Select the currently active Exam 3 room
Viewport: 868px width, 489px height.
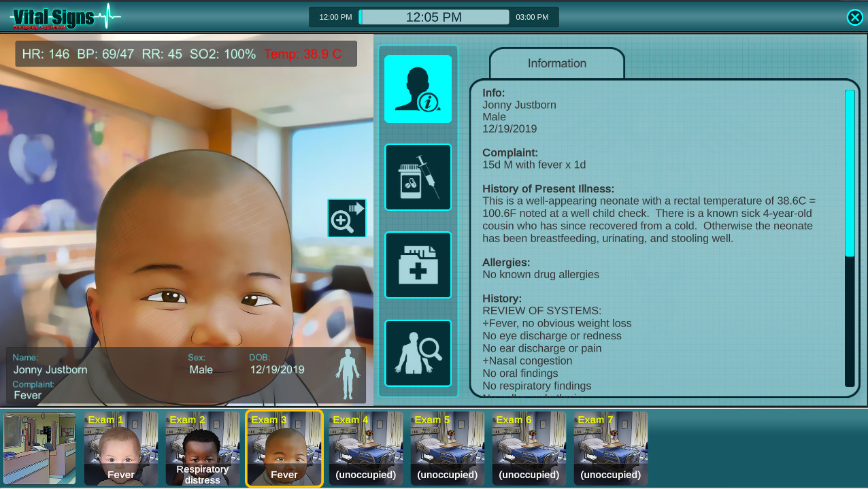(284, 448)
